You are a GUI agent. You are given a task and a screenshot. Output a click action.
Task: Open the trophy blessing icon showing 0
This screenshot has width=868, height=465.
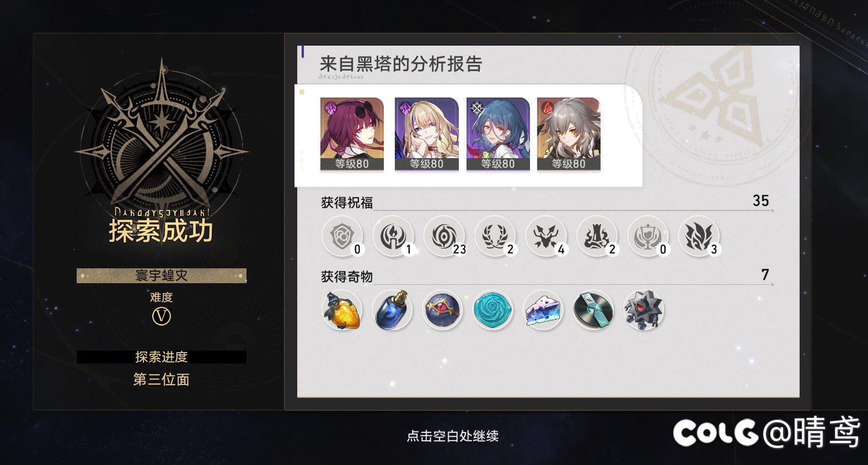(648, 236)
